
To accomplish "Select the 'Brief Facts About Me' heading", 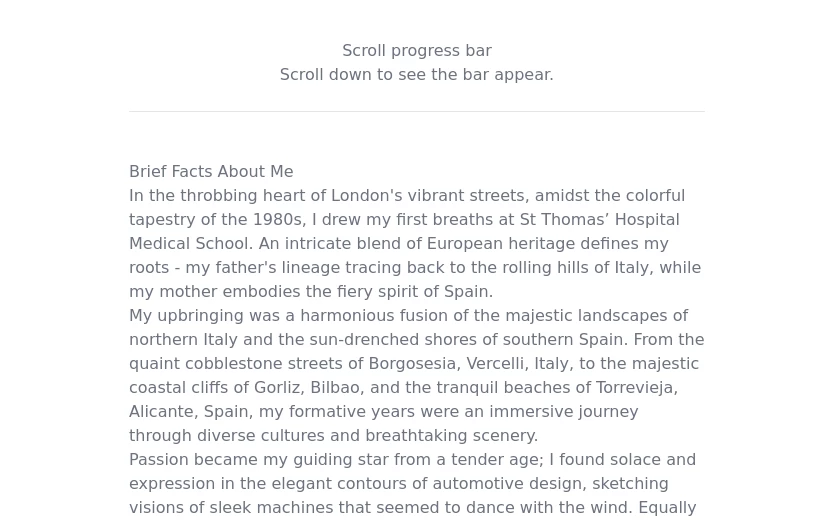I will (211, 171).
